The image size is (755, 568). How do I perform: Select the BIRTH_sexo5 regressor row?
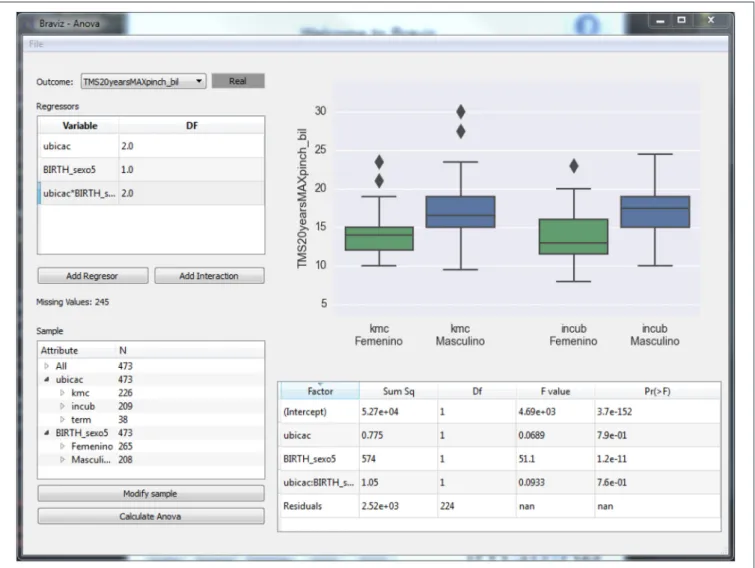click(x=151, y=169)
